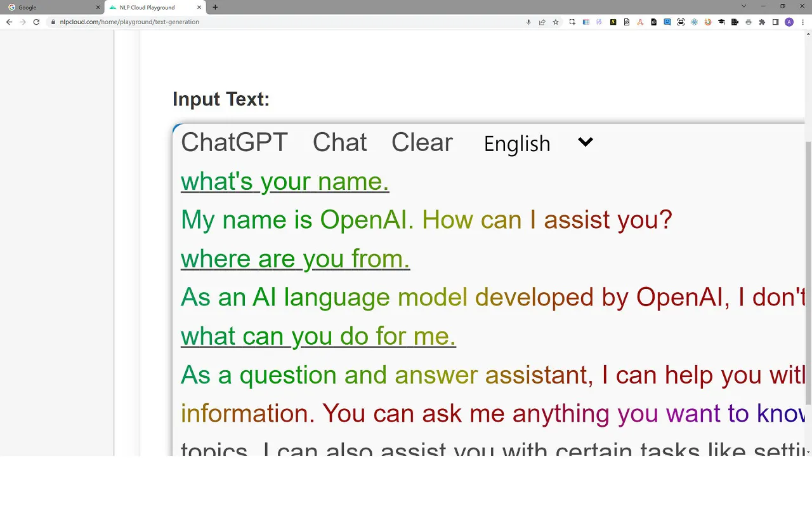The height and width of the screenshot is (508, 812).
Task: Click the address bar URL
Action: (129, 22)
